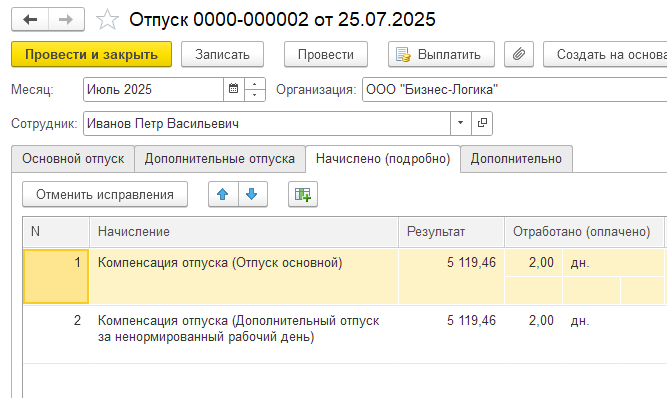
Task: Open the Создать на основании menu
Action: (605, 54)
